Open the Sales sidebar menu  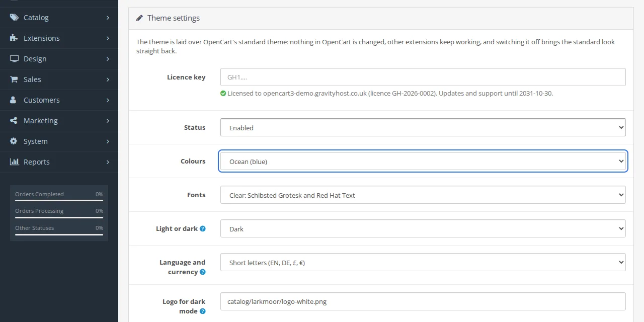point(59,79)
